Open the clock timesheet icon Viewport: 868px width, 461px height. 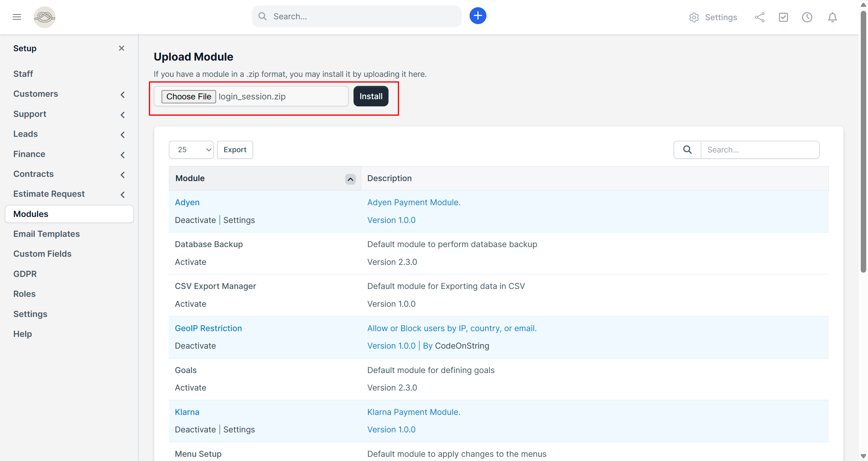(807, 17)
